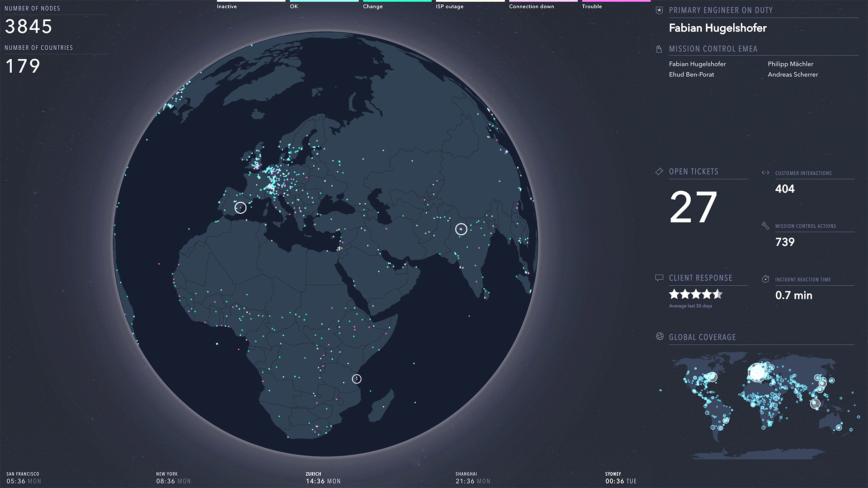868x488 pixels.
Task: Click the Client Response chat icon
Action: [x=659, y=278]
